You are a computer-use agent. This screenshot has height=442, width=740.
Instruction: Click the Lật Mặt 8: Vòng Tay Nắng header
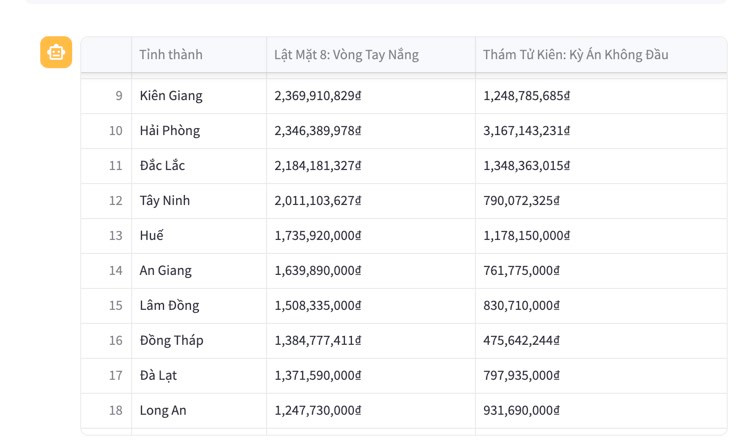click(x=371, y=55)
